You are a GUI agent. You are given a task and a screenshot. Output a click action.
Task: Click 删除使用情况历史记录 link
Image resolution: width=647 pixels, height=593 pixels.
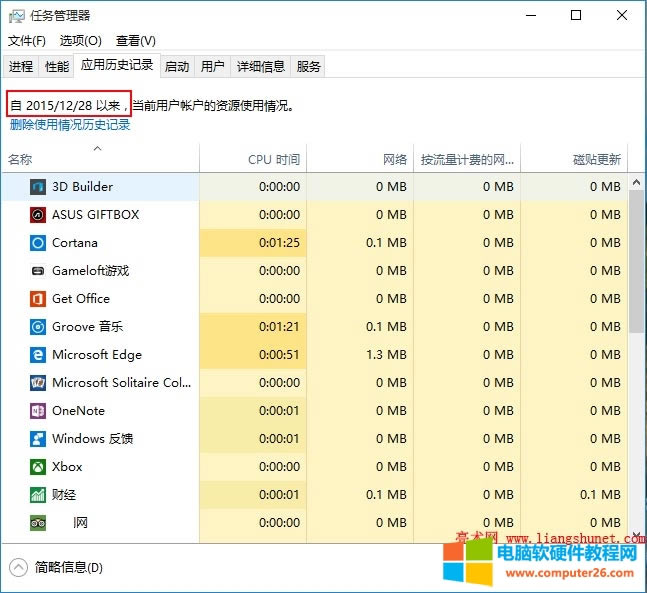click(x=70, y=125)
